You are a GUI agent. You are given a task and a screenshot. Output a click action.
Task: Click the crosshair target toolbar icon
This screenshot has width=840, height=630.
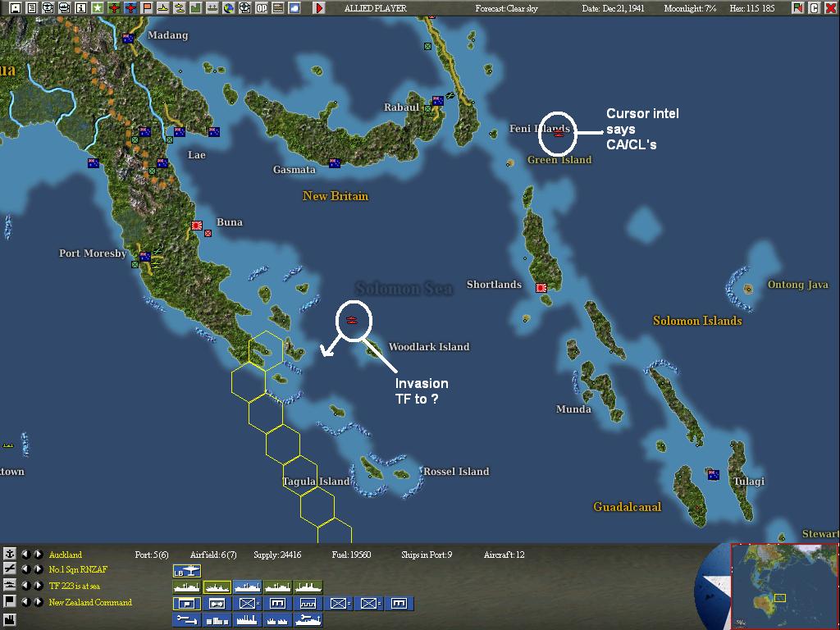tap(244, 8)
